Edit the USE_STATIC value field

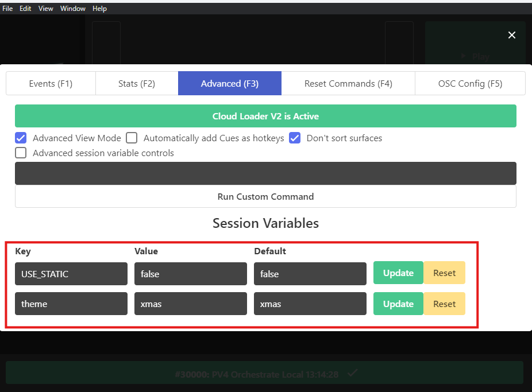pos(191,274)
